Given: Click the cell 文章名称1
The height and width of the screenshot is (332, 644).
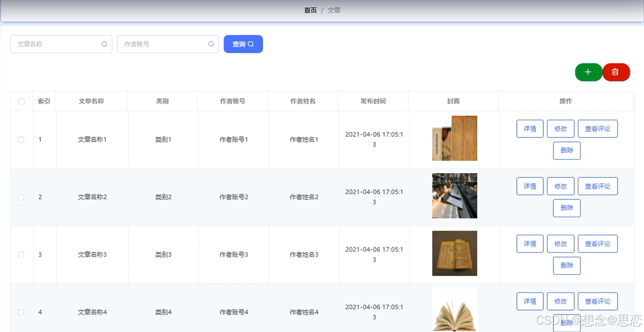Looking at the screenshot, I should click(92, 140).
